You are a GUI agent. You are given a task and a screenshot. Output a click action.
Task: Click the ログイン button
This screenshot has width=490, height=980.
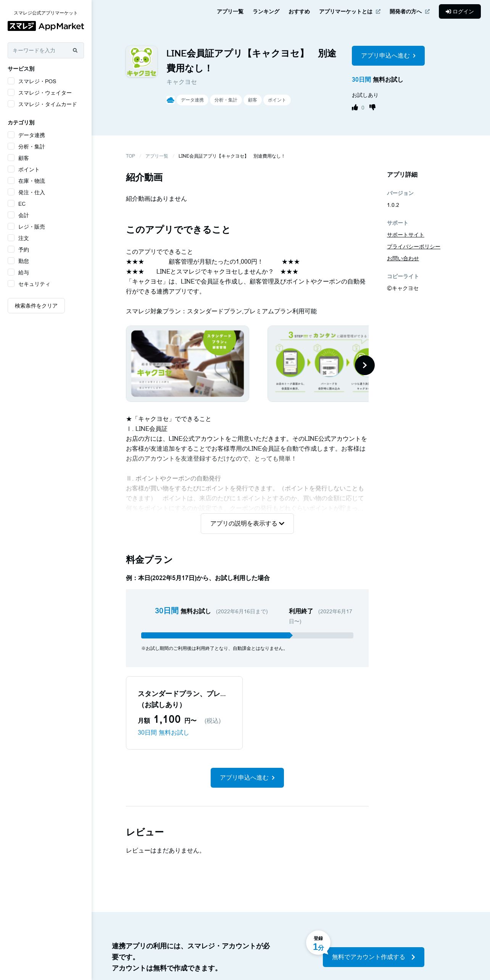(x=460, y=11)
